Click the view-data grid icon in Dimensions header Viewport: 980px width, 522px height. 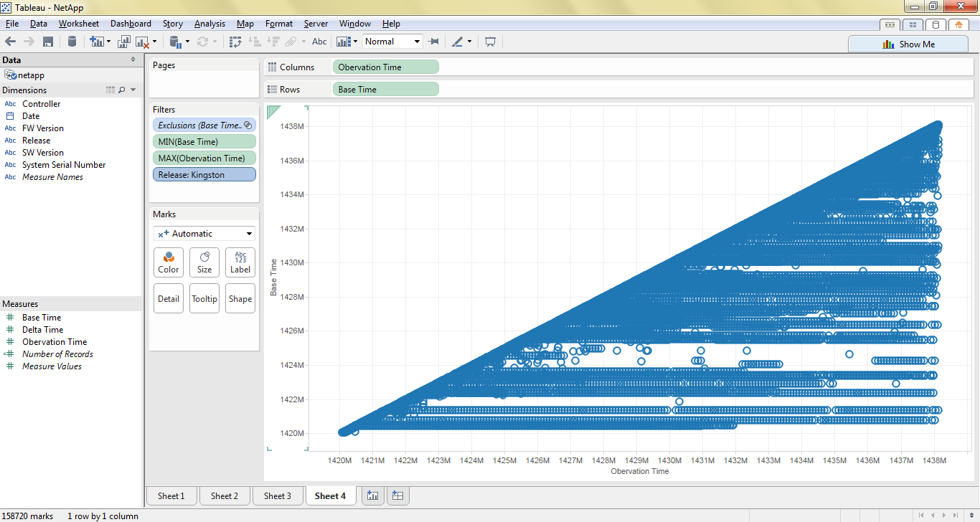[x=110, y=90]
